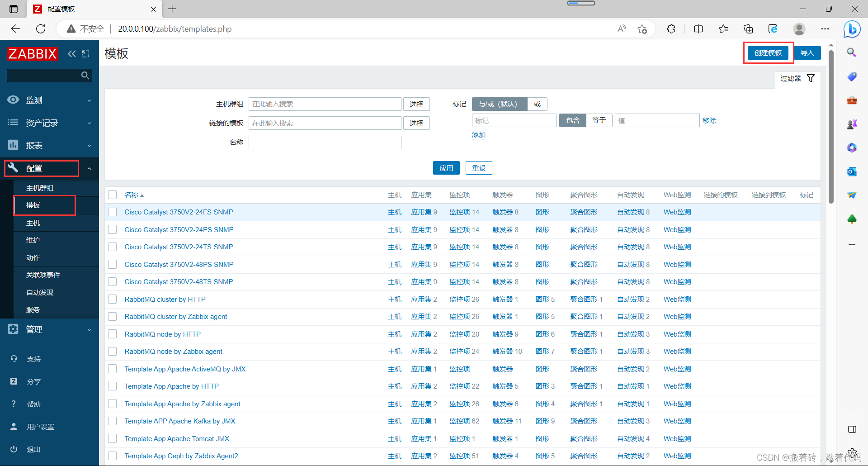Click the Edge sidebar search icon
Viewport: 868px width, 466px height.
click(852, 52)
